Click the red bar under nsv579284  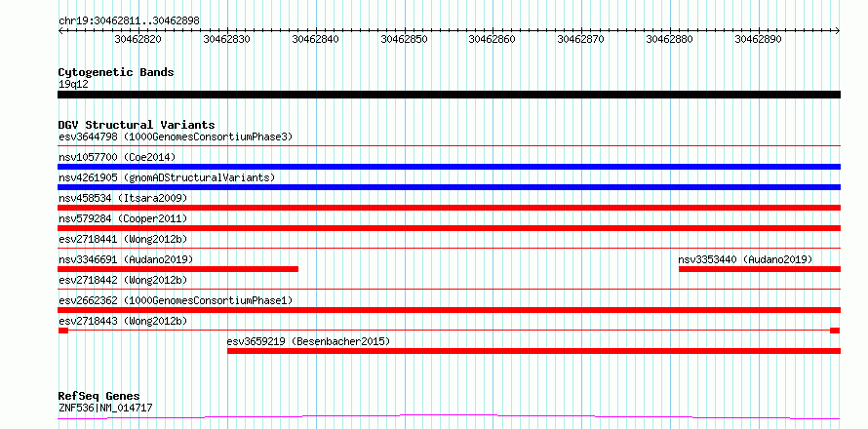coord(449,228)
